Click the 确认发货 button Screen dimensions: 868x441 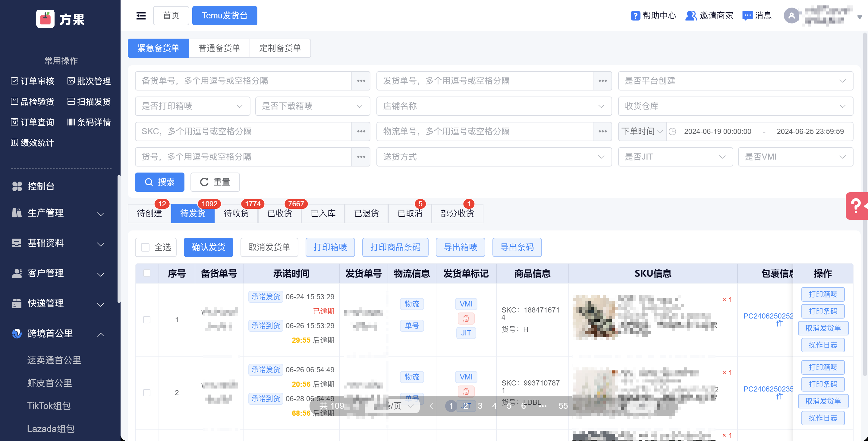[x=208, y=247]
